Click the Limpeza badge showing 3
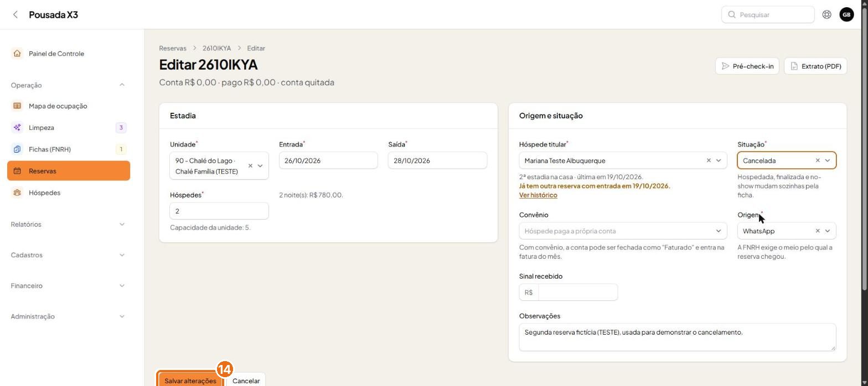 click(x=121, y=128)
